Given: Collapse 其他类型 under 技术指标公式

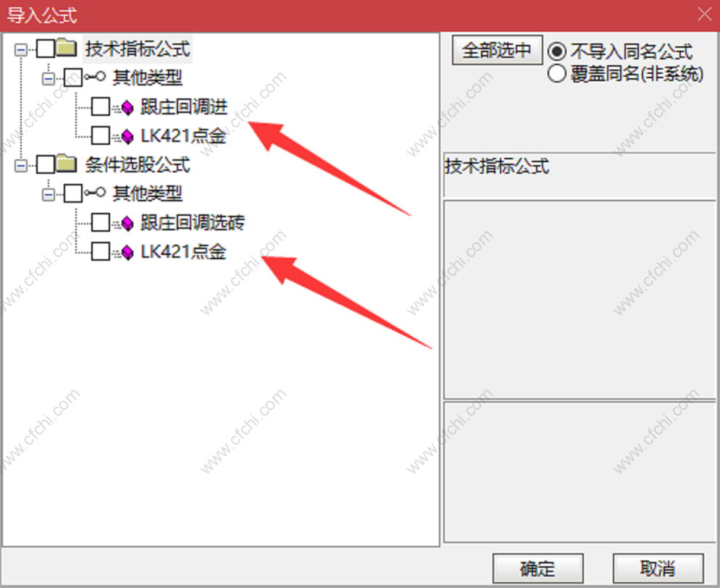Looking at the screenshot, I should click(49, 79).
